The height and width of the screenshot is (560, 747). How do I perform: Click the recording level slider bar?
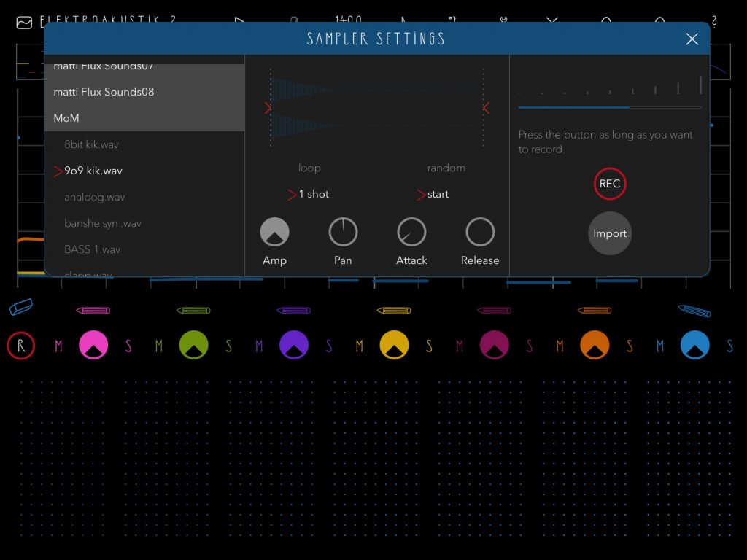(x=610, y=107)
